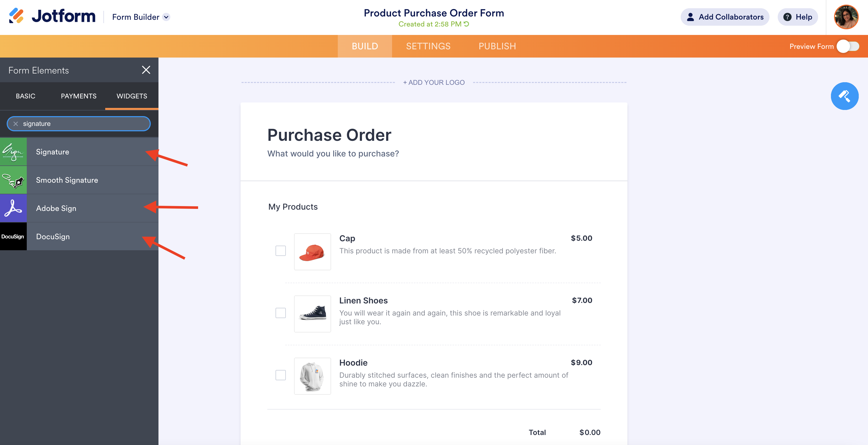Click the Add Your Logo link

pyautogui.click(x=434, y=82)
